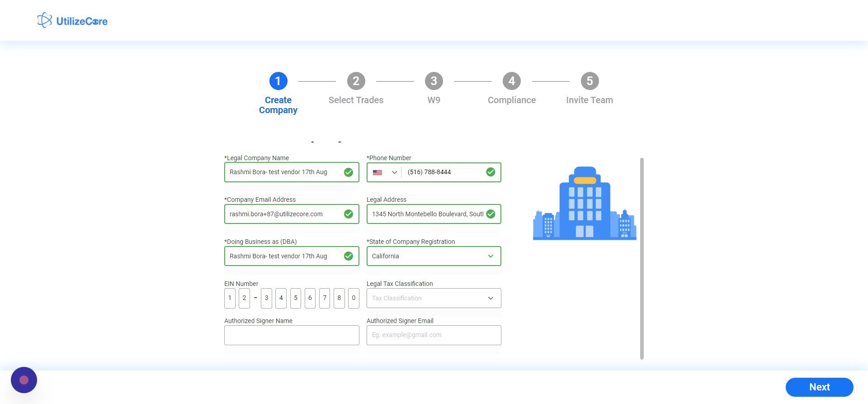Open the phone country code dropdown arrow
Image resolution: width=868 pixels, height=404 pixels.
click(394, 172)
